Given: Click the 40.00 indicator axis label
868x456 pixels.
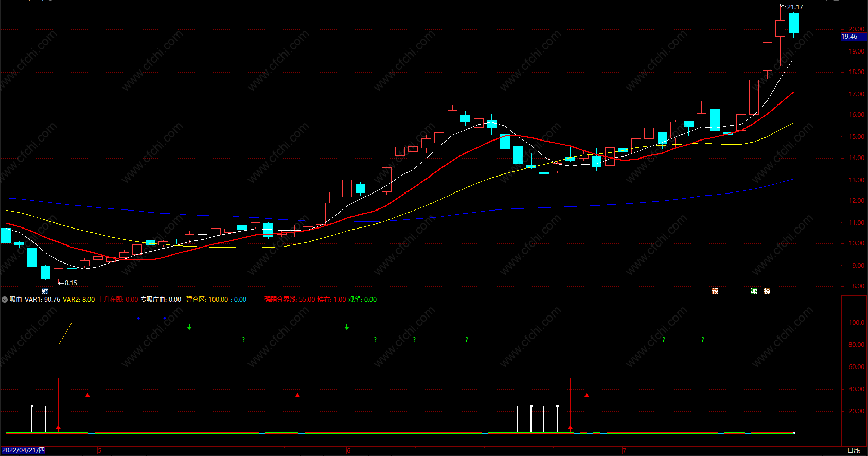Looking at the screenshot, I should pyautogui.click(x=857, y=389).
